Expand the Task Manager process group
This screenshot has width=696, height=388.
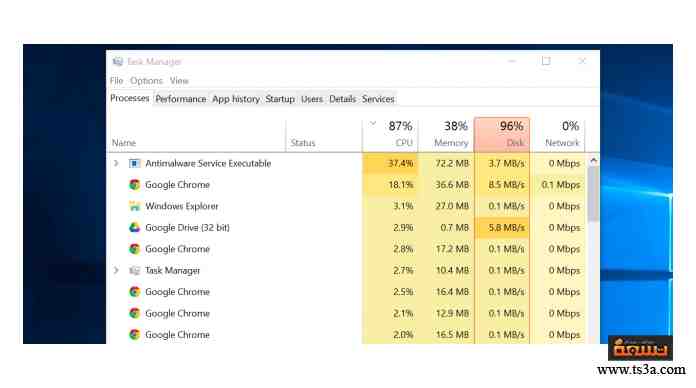[x=116, y=270]
